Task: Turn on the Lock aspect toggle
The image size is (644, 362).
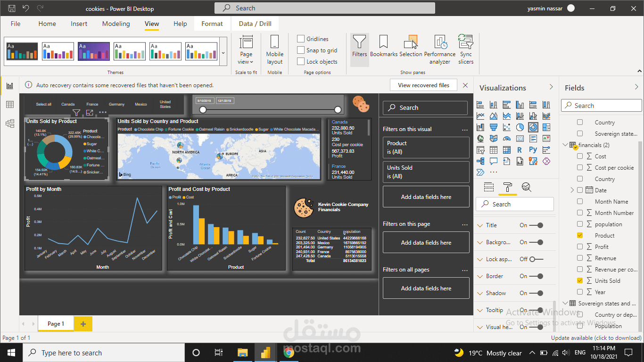Action: (x=536, y=259)
